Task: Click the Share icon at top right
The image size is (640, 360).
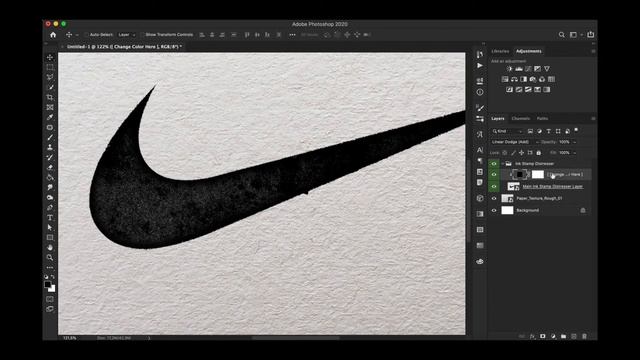Action: (x=591, y=35)
